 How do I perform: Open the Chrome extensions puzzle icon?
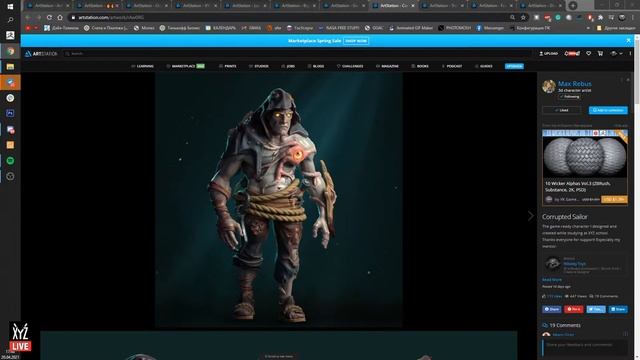tap(600, 18)
